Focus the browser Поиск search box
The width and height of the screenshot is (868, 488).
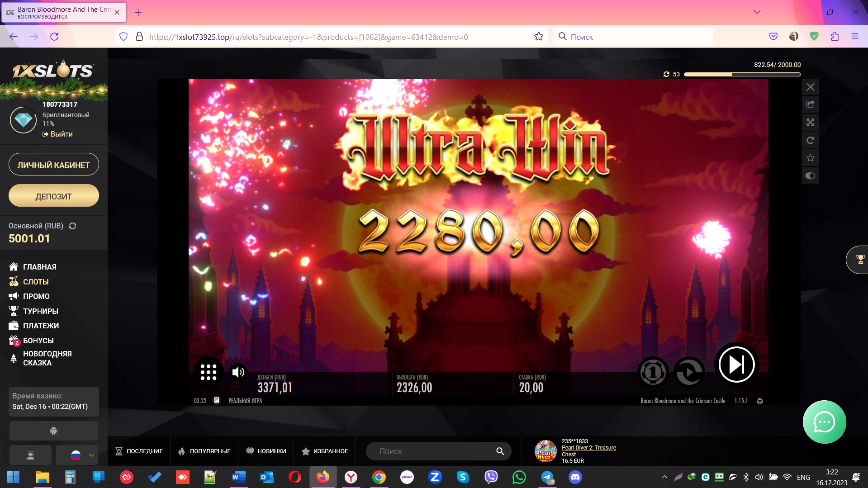point(633,37)
